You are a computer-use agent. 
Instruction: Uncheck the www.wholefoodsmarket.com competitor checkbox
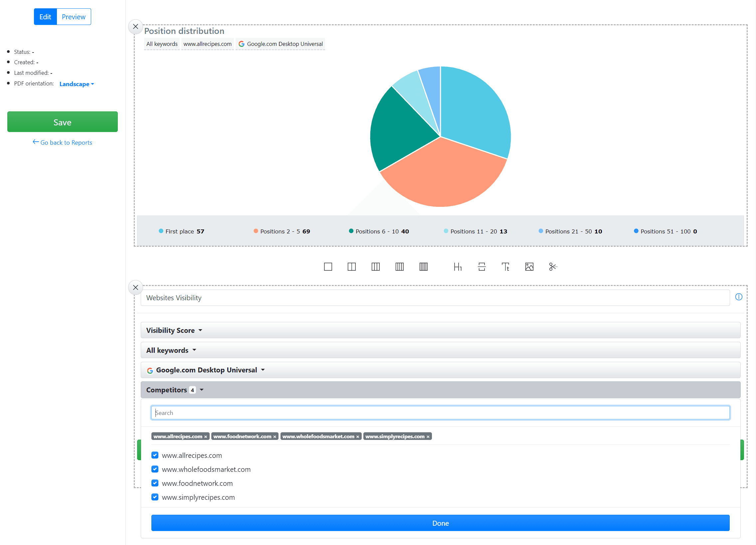point(155,469)
